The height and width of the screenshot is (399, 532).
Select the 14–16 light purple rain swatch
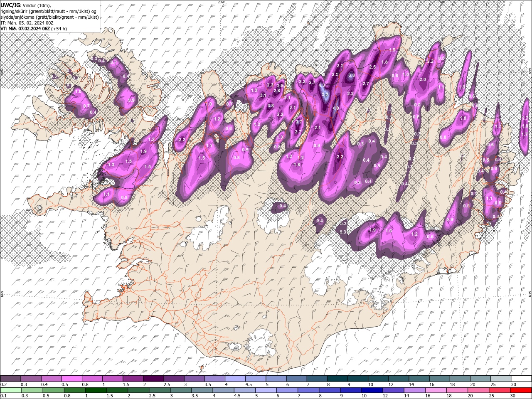415,390
